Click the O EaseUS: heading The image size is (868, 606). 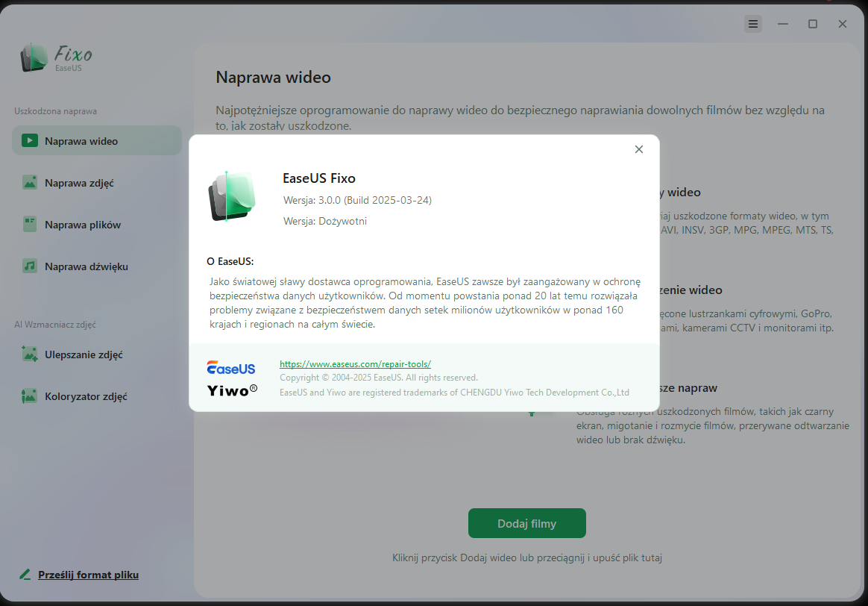[230, 261]
